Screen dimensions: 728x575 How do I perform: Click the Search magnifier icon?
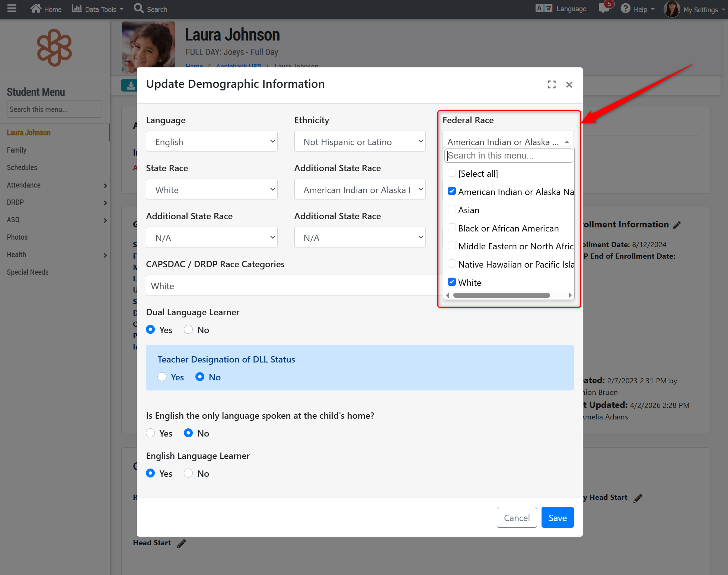pyautogui.click(x=138, y=8)
